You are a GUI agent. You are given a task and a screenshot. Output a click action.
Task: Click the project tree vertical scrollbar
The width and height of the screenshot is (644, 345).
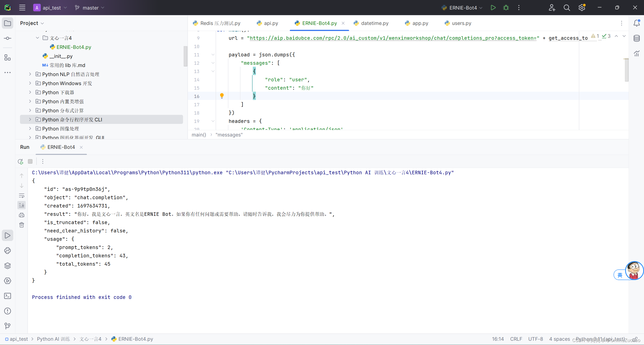[185, 56]
